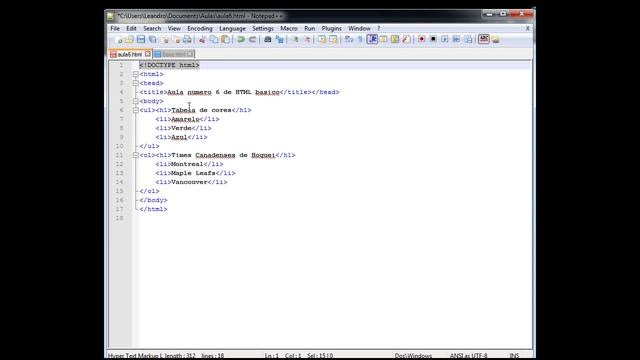Toggle ABC spell check button
The width and height of the screenshot is (640, 360).
[484, 39]
